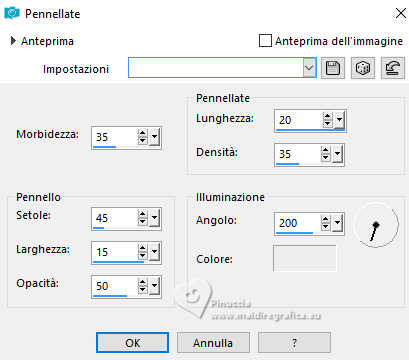Close the Pennellate dialog window
Image resolution: width=409 pixels, height=360 pixels.
[x=401, y=13]
